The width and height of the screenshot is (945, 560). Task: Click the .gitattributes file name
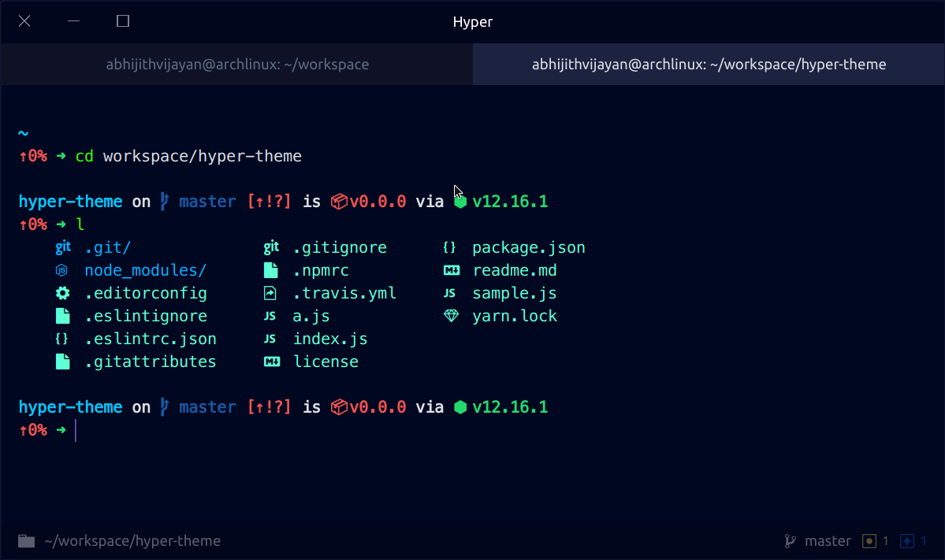pos(151,362)
